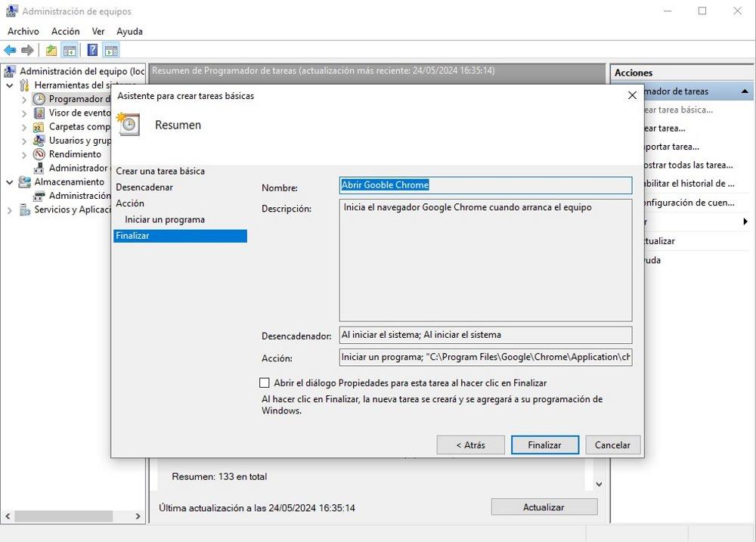Expand the Almacenamiento tree node
The width and height of the screenshot is (756, 542).
[x=10, y=181]
